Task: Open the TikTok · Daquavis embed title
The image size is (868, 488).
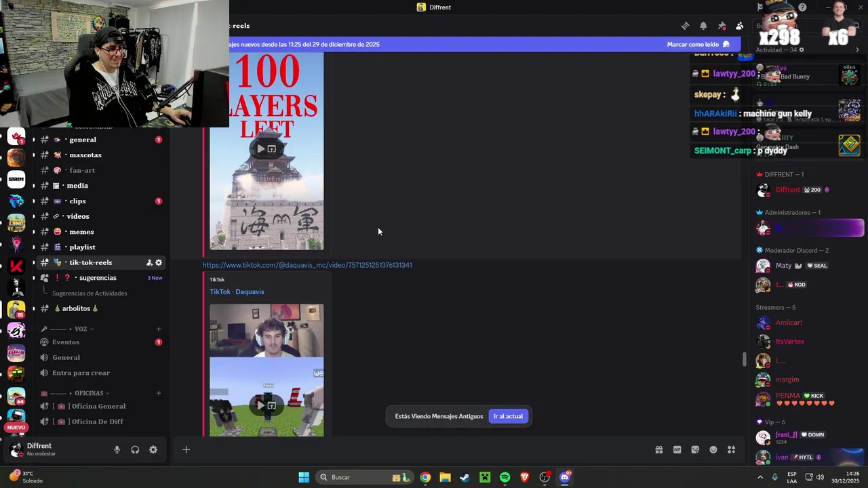Action: (x=237, y=291)
